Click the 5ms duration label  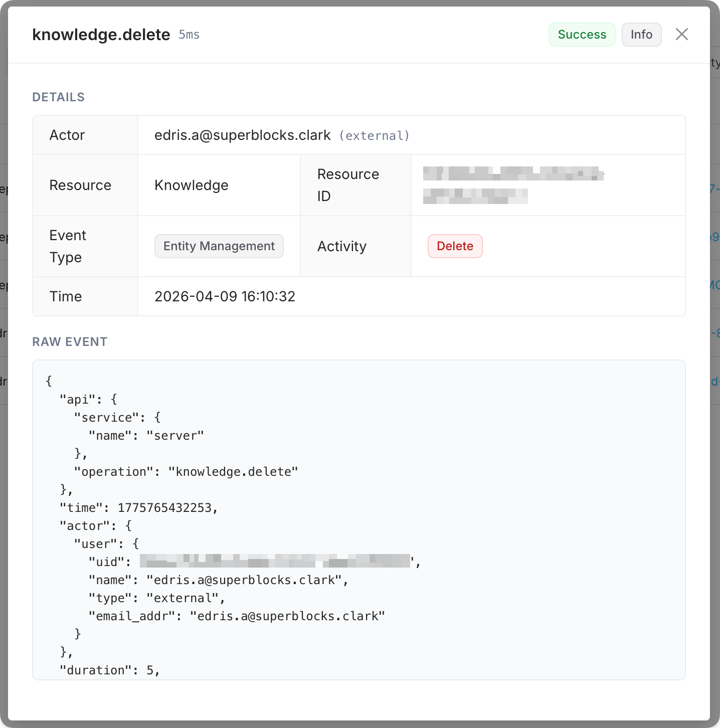coord(189,35)
